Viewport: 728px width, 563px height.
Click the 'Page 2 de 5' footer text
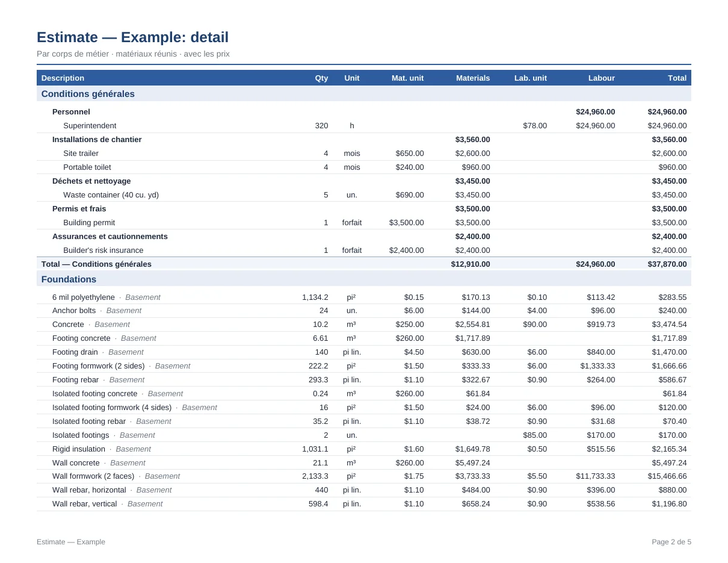click(671, 542)
